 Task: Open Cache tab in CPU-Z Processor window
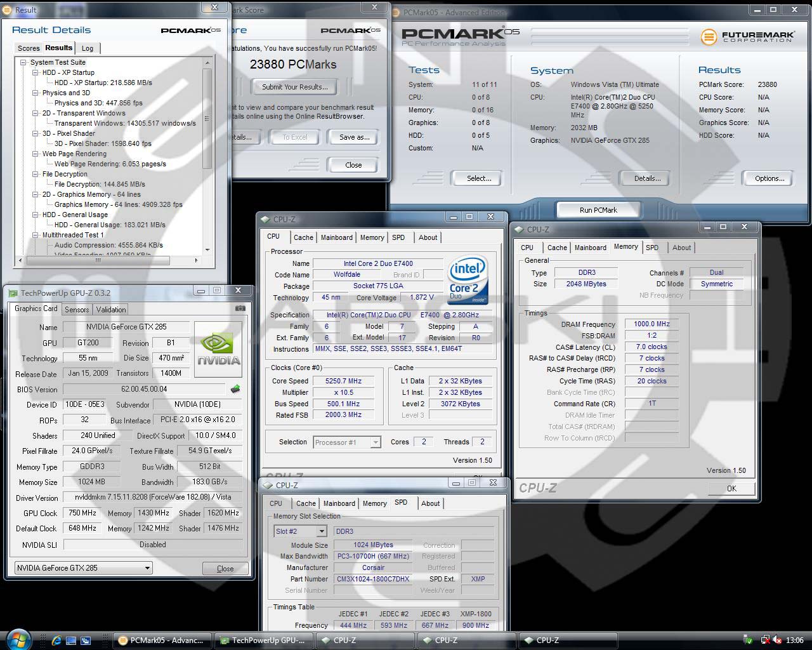point(303,237)
